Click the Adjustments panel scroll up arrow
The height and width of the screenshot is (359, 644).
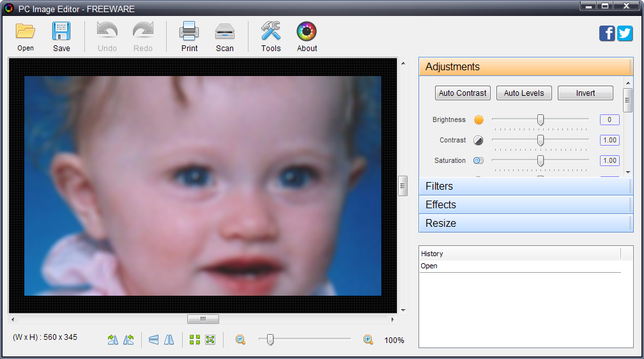[628, 83]
